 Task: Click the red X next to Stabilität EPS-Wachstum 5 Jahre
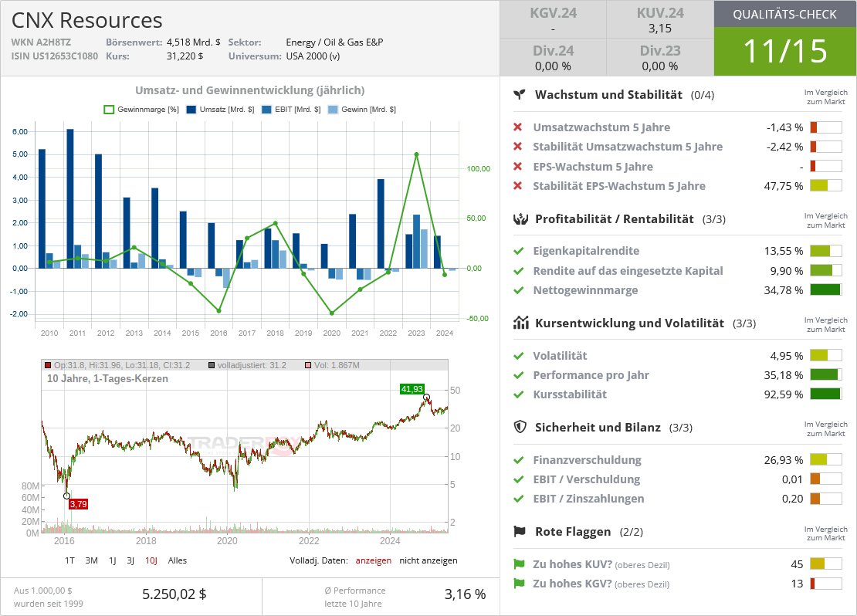[x=518, y=186]
